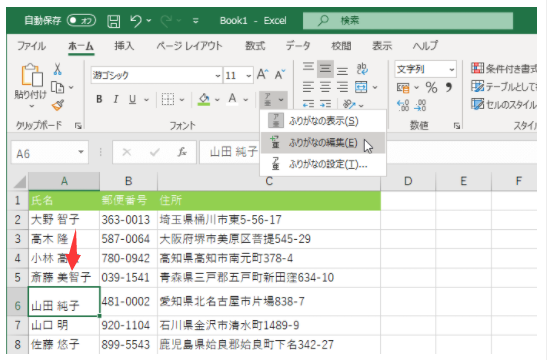Increase decimal places
The width and height of the screenshot is (547, 360).
pyautogui.click(x=403, y=105)
